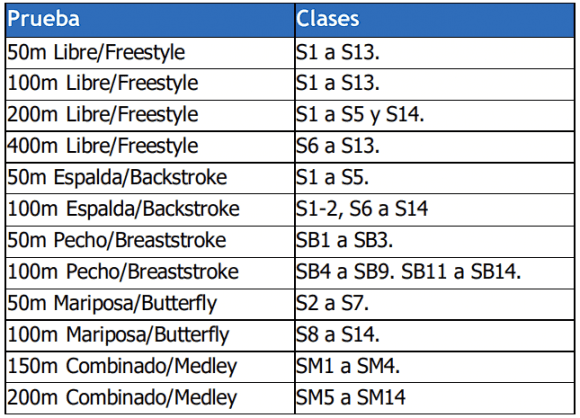Select the 100m Espalda/Backstroke cell
The width and height of the screenshot is (580, 418).
150,210
